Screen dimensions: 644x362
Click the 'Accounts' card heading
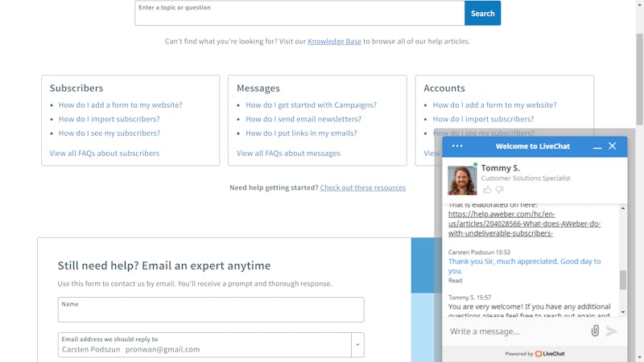pyautogui.click(x=444, y=88)
